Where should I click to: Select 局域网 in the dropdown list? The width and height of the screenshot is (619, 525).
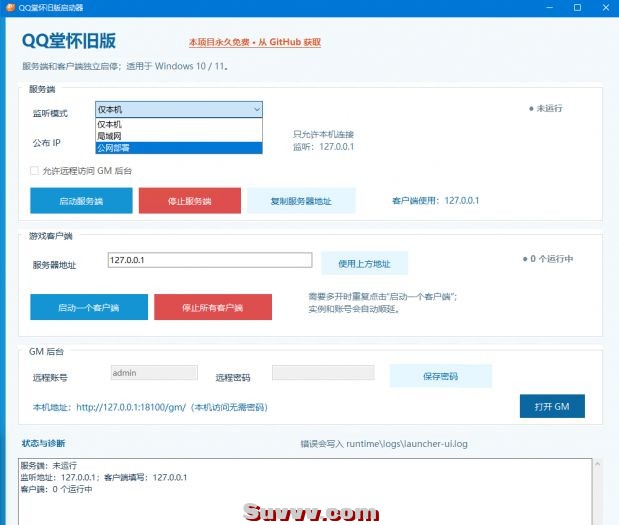(x=179, y=136)
